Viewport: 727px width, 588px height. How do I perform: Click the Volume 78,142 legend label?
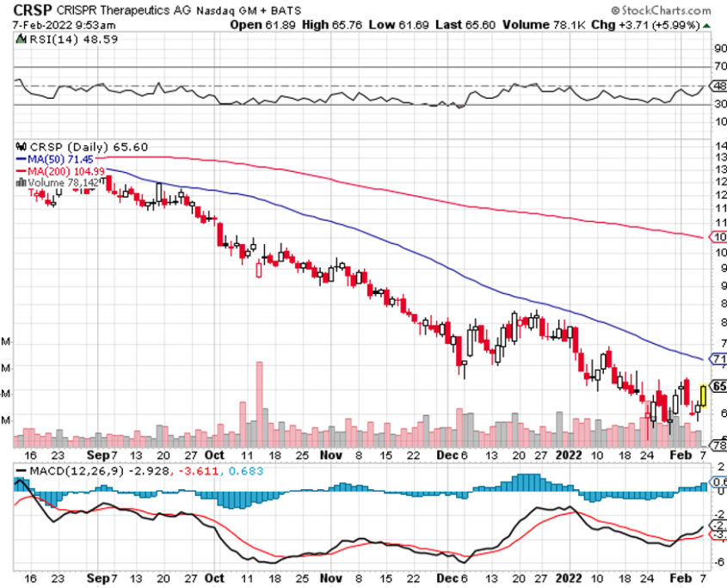pos(63,182)
